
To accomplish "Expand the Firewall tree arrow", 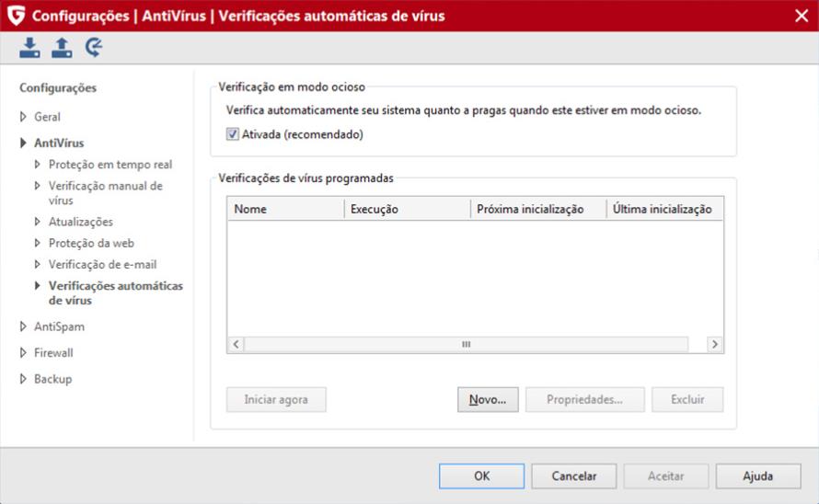I will click(x=23, y=352).
